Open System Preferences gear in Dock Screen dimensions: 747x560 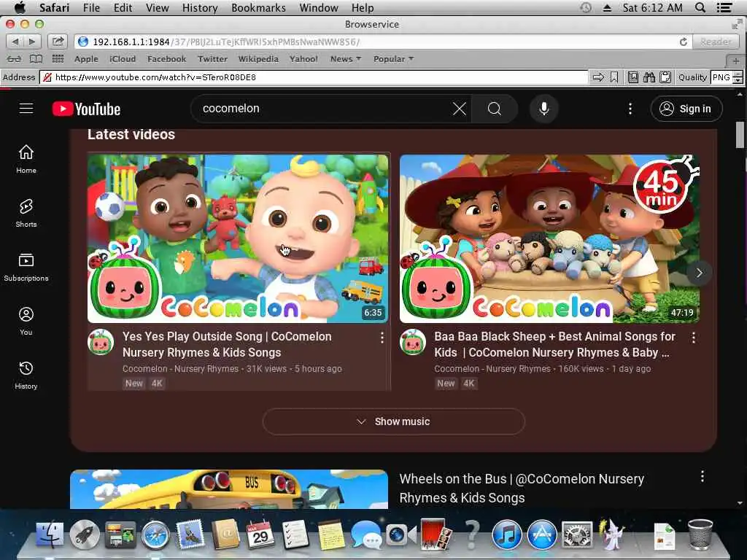(x=577, y=534)
